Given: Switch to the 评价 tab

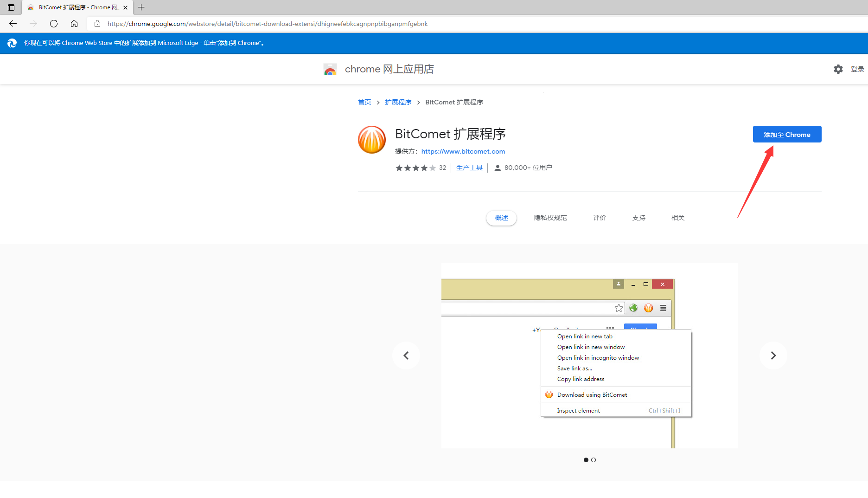Looking at the screenshot, I should pos(600,218).
